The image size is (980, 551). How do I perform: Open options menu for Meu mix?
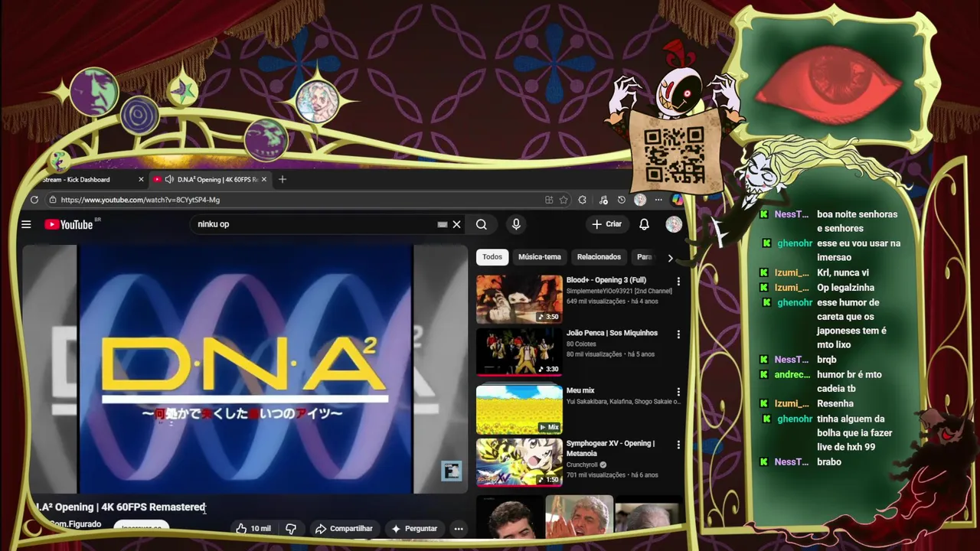point(678,392)
